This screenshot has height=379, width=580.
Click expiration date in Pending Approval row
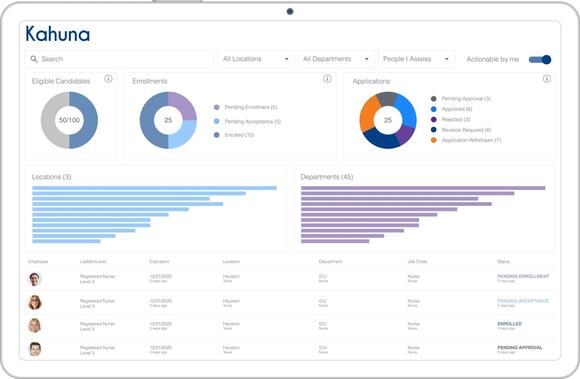pyautogui.click(x=161, y=348)
